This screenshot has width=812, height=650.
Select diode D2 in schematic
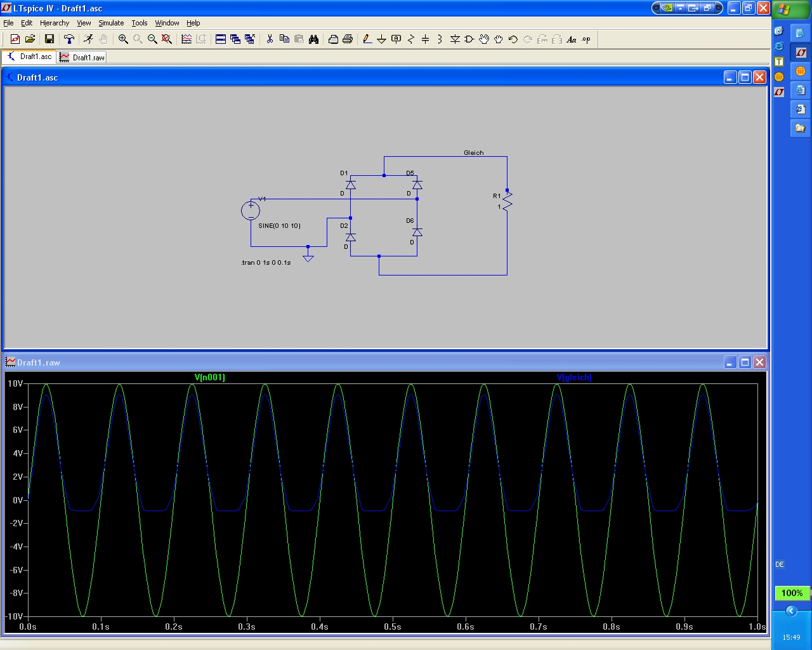click(x=350, y=237)
